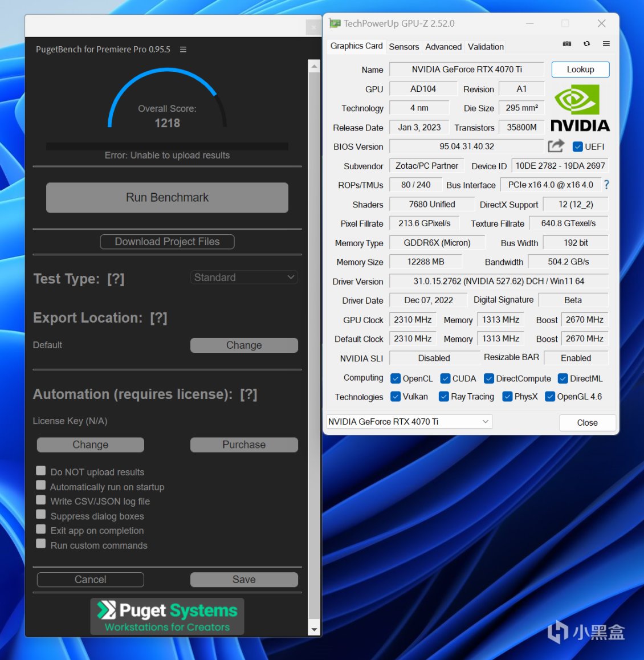This screenshot has width=644, height=660.
Task: Click the Lookup button in GPU-Z
Action: 580,70
